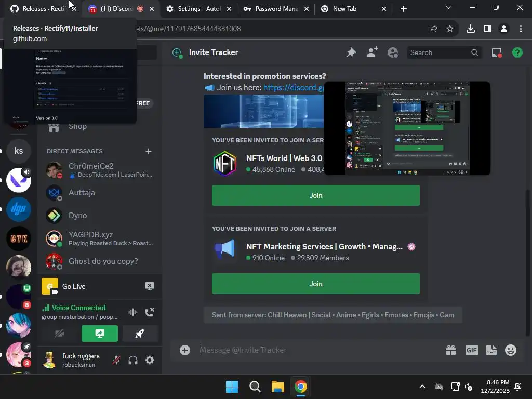
Task: Open Discord inbox icon
Action: point(497,52)
